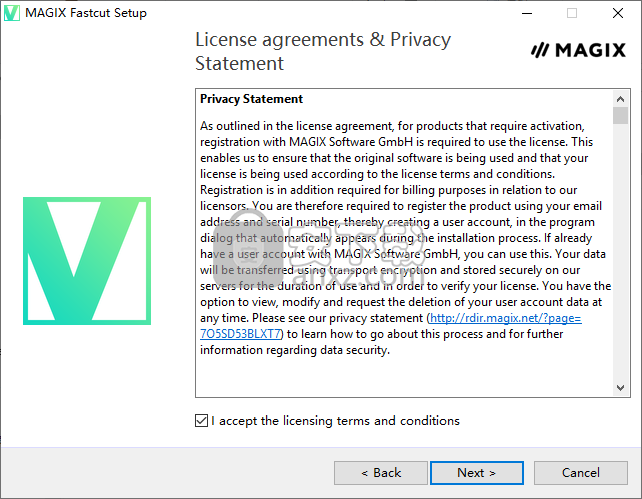Click the scrollbar up arrow in the license box
This screenshot has width=642, height=499.
coord(620,99)
